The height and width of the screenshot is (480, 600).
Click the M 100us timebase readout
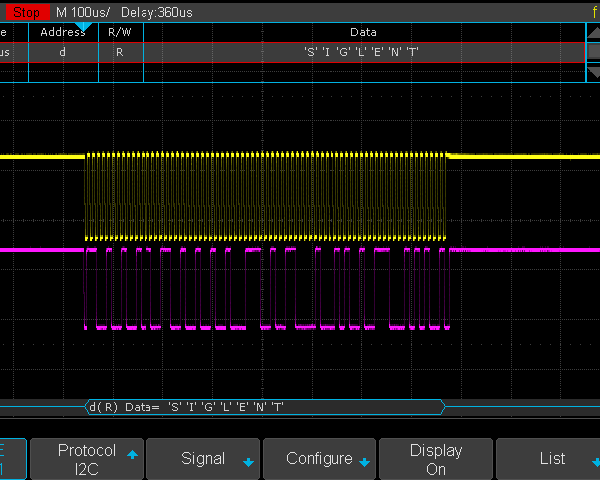tap(82, 11)
